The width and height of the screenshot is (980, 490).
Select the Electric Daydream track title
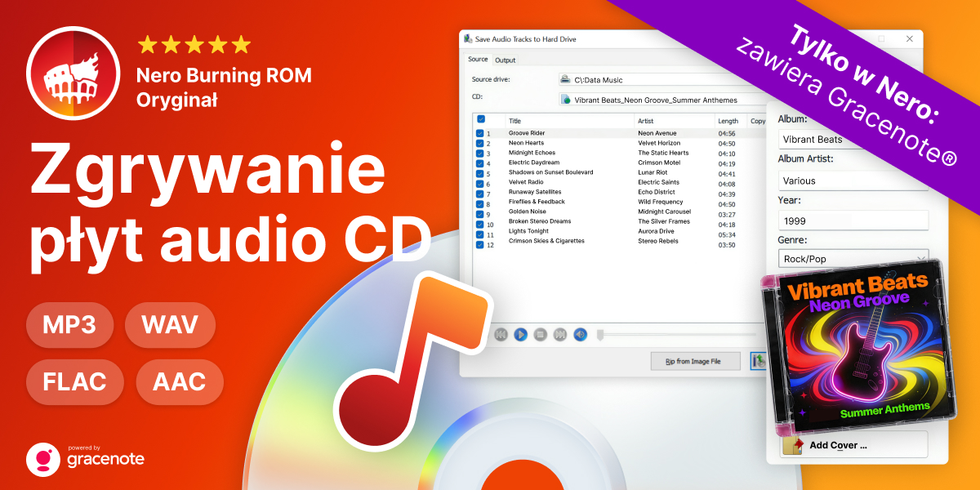pyautogui.click(x=534, y=163)
